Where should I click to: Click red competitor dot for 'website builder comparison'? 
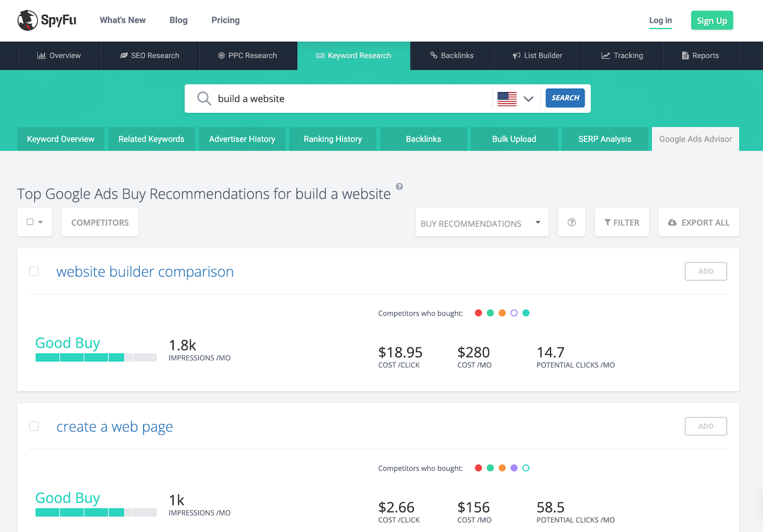point(478,313)
